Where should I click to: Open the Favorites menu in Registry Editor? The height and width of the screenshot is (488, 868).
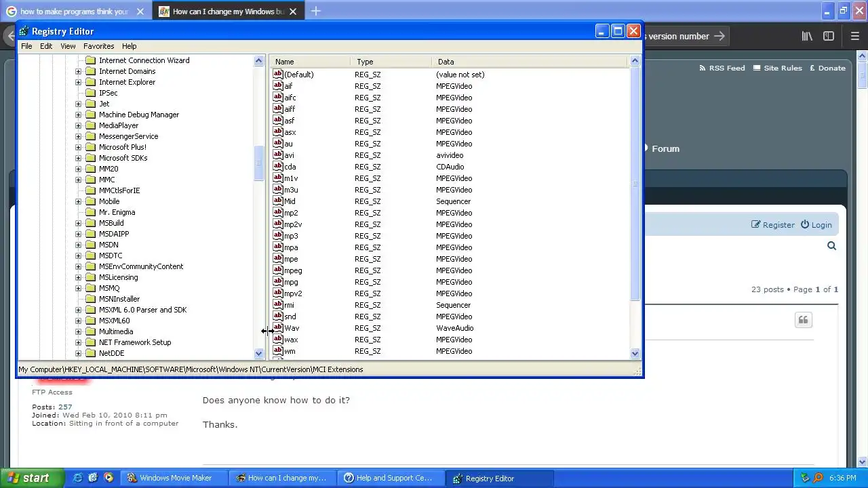(99, 46)
